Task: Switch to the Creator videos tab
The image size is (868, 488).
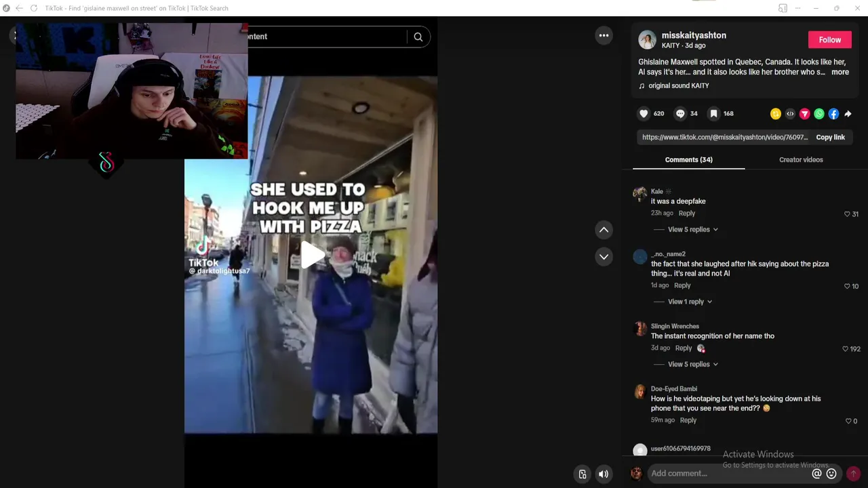Action: (801, 160)
